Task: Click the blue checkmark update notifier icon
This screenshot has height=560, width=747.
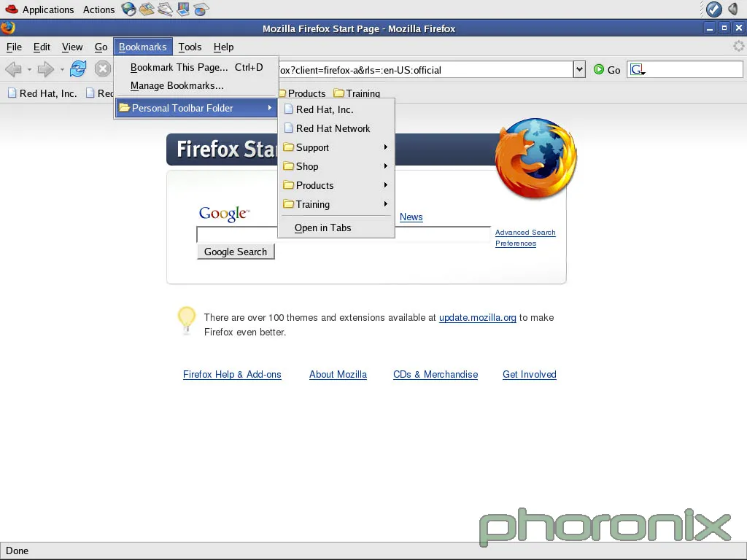Action: pyautogui.click(x=714, y=9)
